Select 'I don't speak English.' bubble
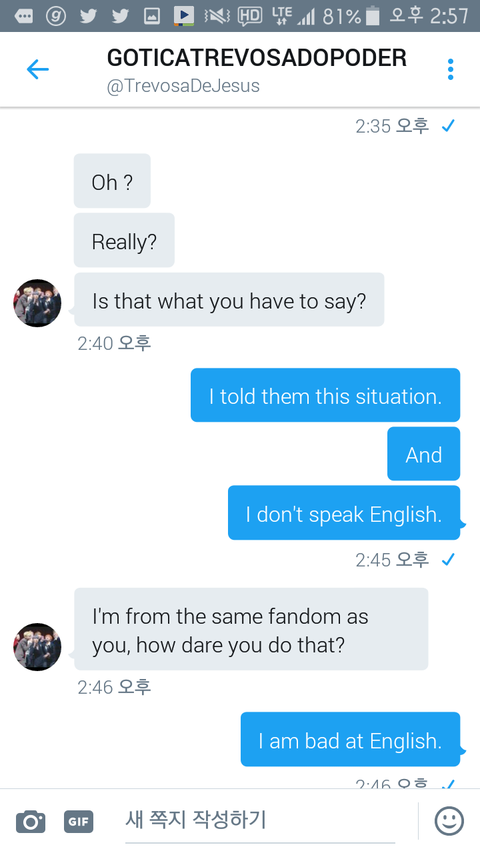 [344, 513]
